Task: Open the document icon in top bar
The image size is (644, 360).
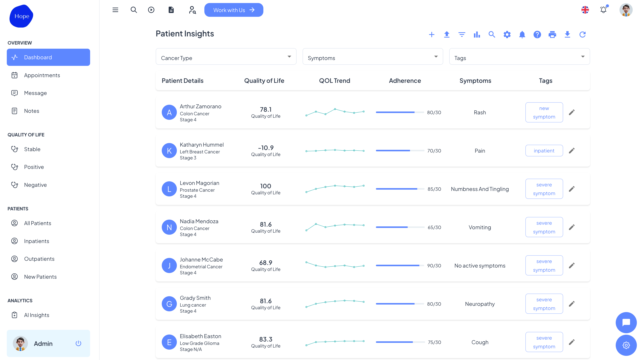Action: click(x=171, y=10)
